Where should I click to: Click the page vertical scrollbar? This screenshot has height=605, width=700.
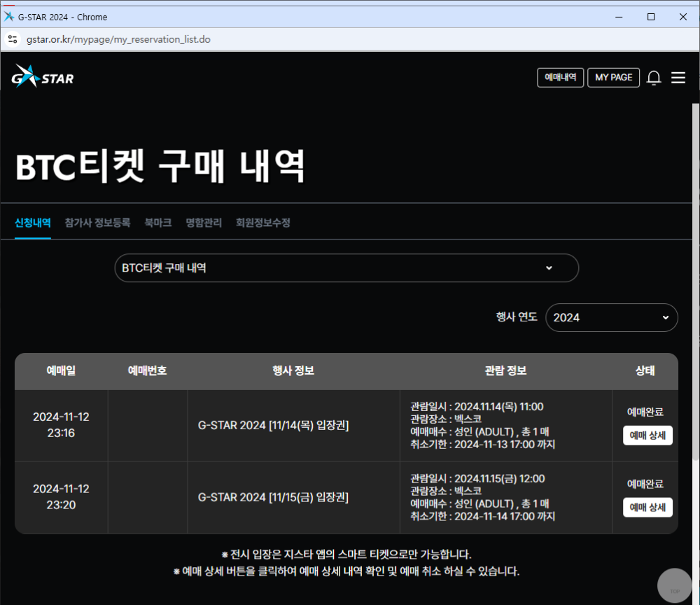pos(696,281)
